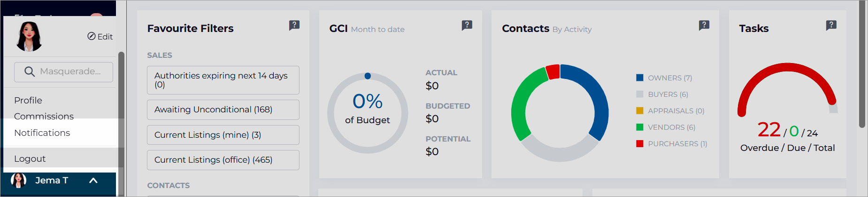Click the magnifier icon in Masquerade search
Viewport: 868px width, 197px height.
pyautogui.click(x=30, y=71)
